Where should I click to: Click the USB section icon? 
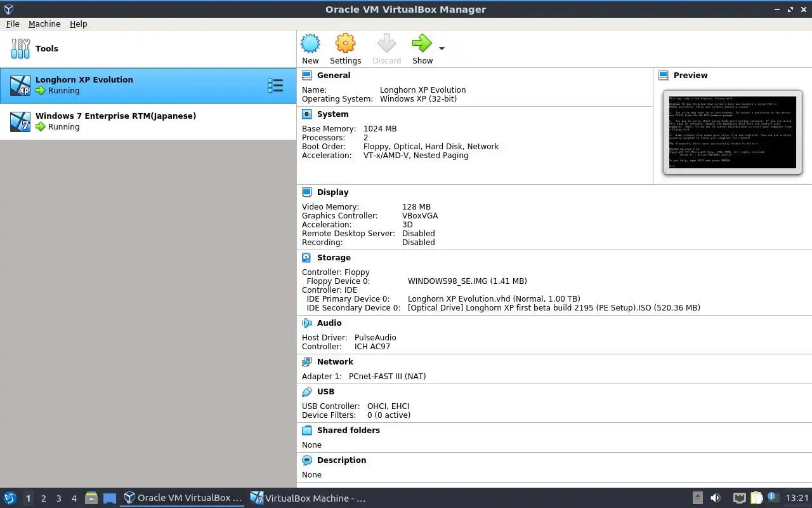pyautogui.click(x=307, y=391)
